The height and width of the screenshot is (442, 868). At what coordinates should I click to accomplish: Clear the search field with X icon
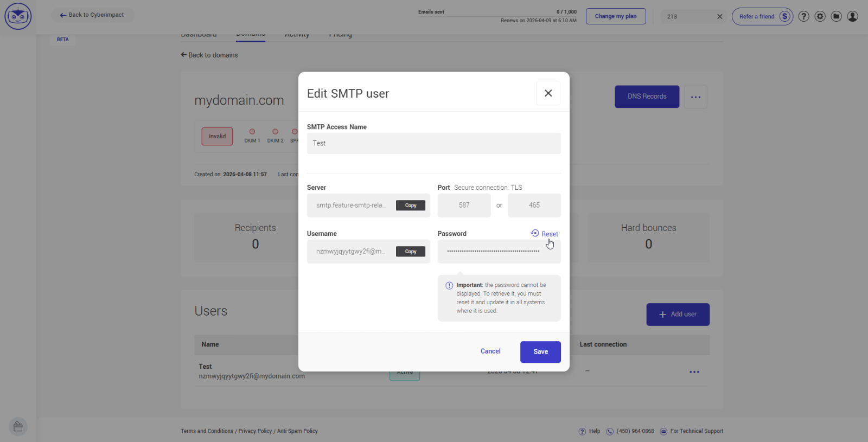point(720,16)
